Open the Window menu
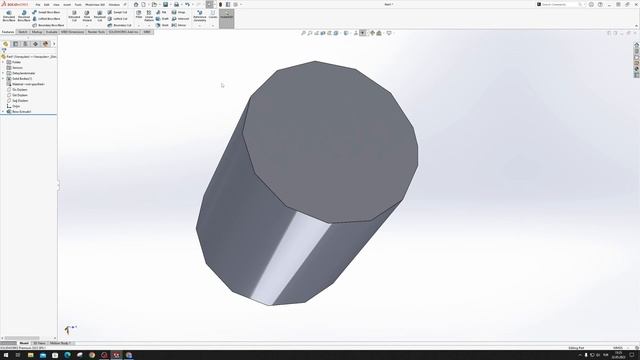This screenshot has height=360, width=640. tap(114, 4)
